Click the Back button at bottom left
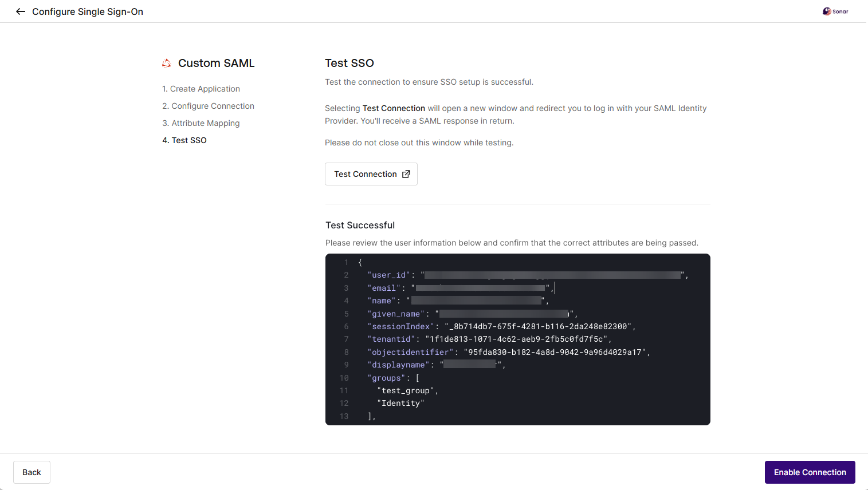Viewport: 868px width, 490px height. tap(32, 472)
